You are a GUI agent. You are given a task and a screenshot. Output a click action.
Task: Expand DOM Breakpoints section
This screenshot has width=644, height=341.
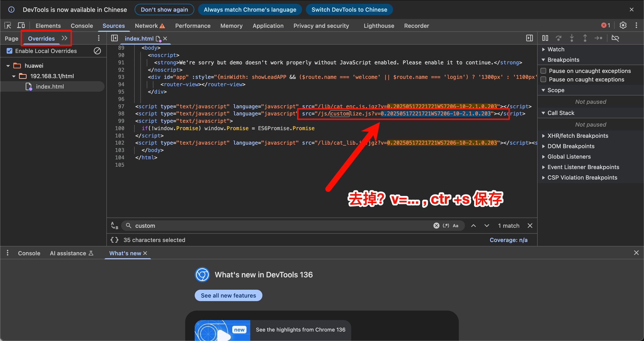tap(544, 146)
